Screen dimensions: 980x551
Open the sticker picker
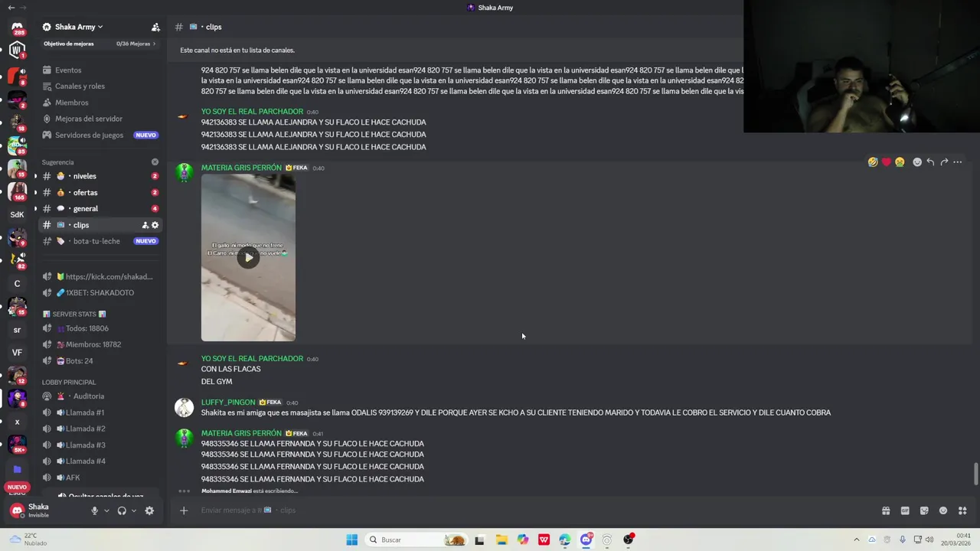924,510
